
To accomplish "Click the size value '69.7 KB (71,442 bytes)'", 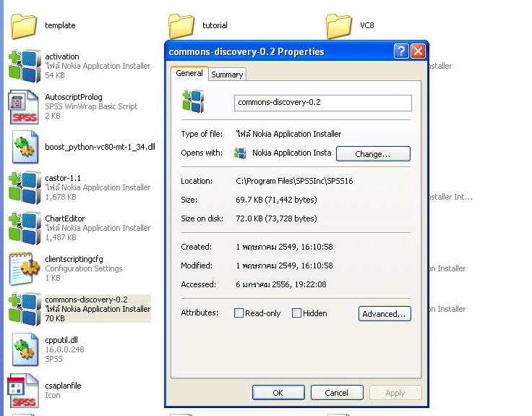I will [276, 200].
